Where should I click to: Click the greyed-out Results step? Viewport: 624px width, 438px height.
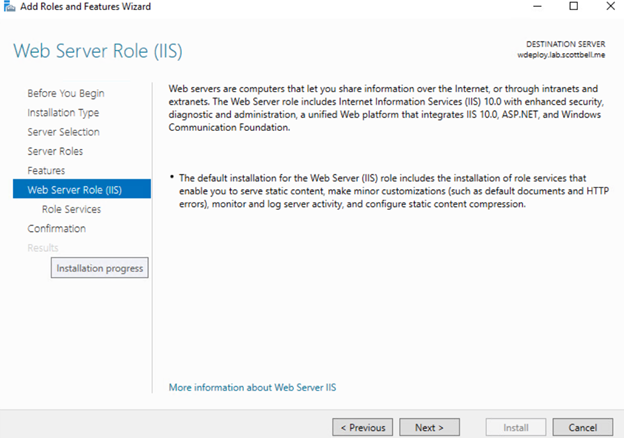tap(43, 247)
